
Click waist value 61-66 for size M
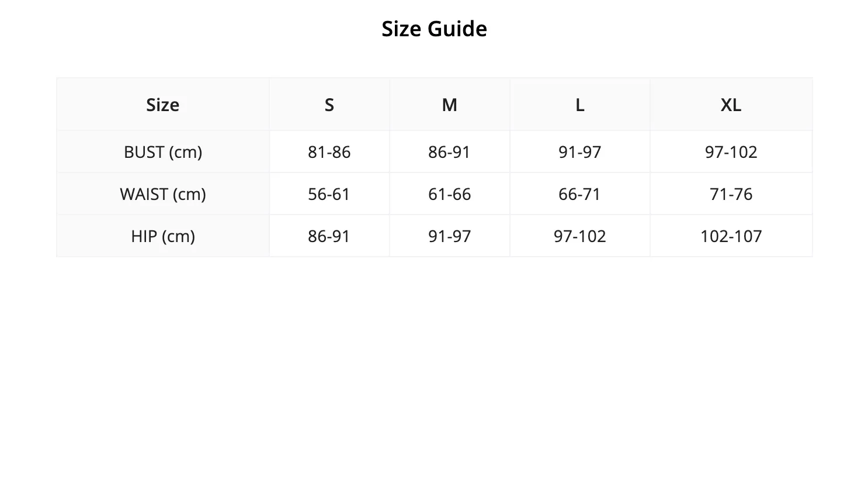pyautogui.click(x=449, y=194)
